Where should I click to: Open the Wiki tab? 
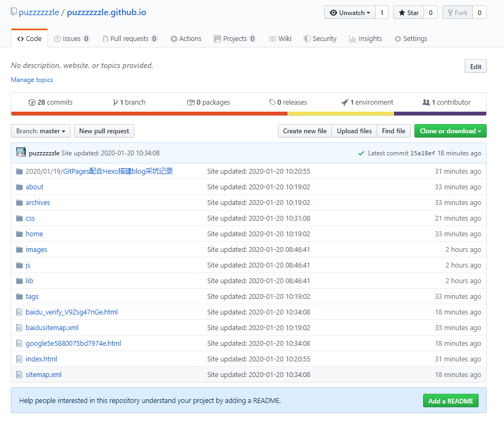(280, 38)
